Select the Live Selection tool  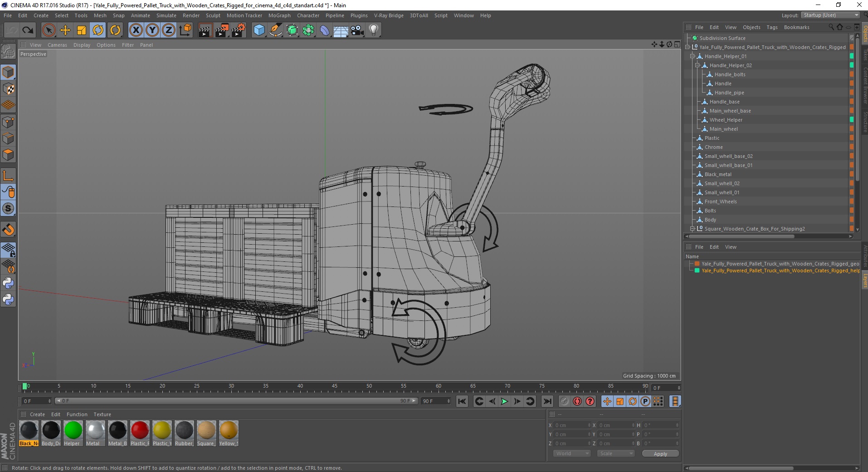point(49,30)
